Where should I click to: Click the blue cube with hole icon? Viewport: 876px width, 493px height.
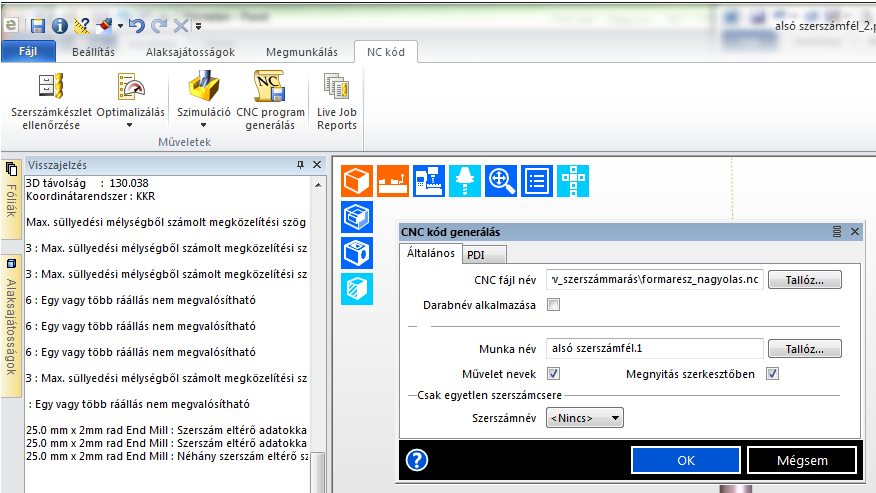coord(356,253)
